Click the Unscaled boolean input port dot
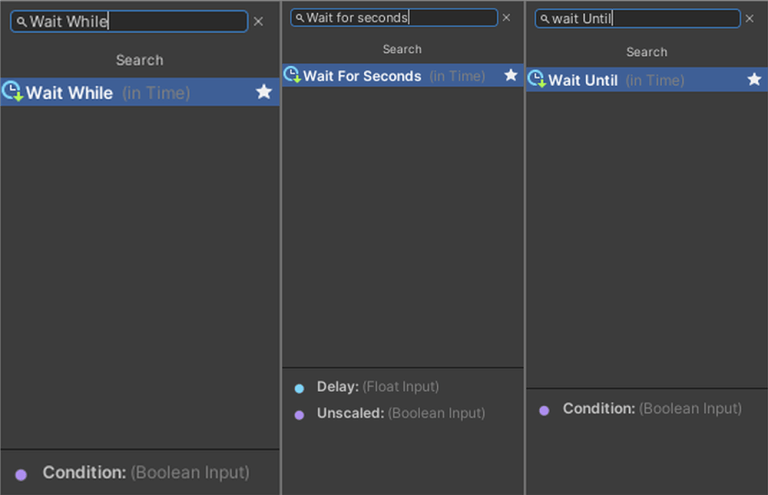Viewport: 768px width, 495px height. [x=299, y=414]
